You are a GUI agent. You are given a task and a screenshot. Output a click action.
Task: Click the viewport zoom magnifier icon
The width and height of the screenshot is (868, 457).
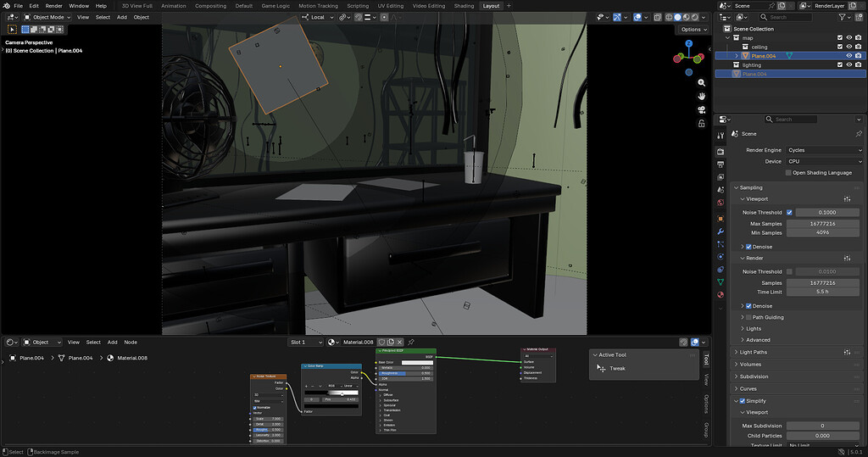pos(701,82)
